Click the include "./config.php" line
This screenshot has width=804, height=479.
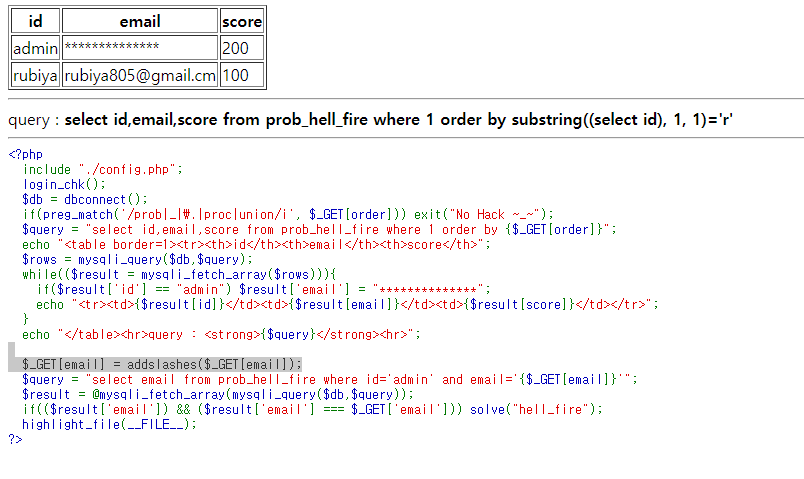103,169
